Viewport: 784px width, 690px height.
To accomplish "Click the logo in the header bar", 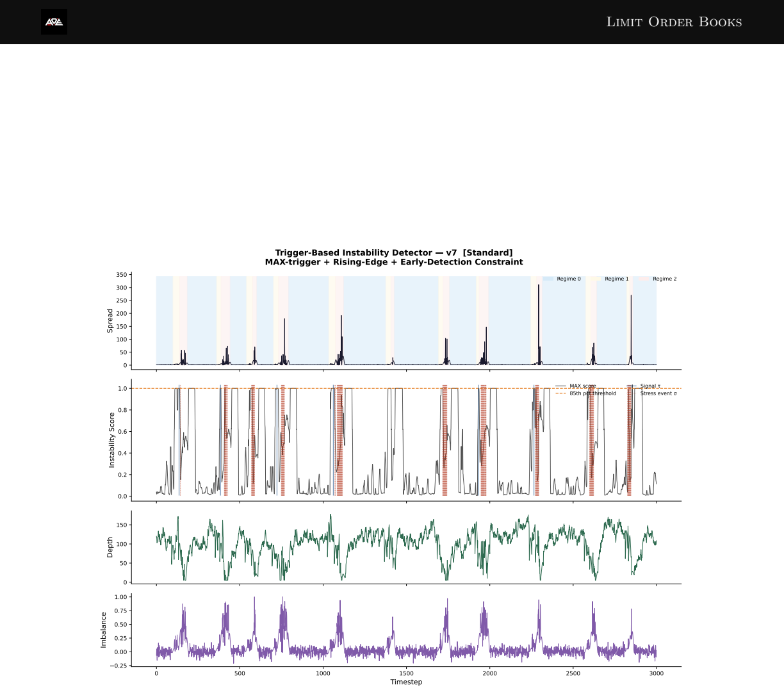I will 54,22.
